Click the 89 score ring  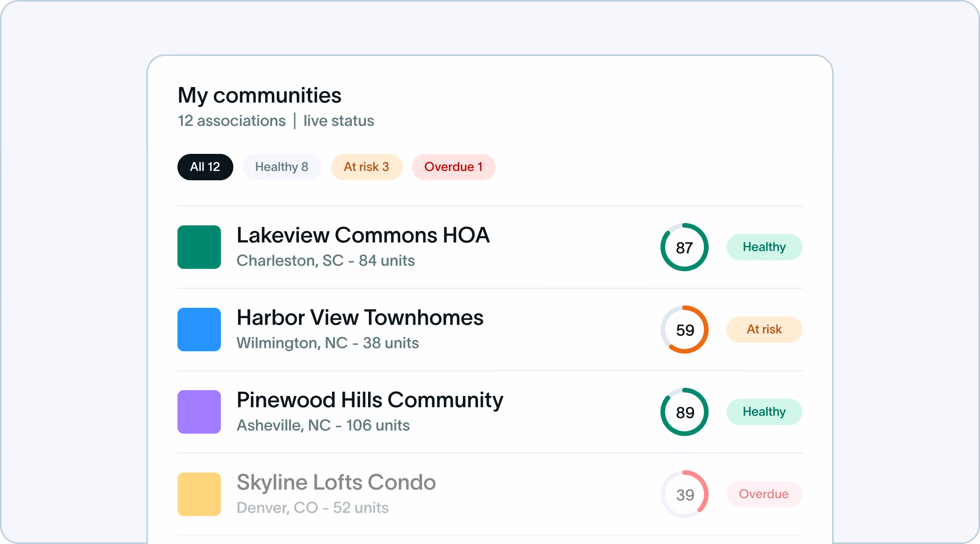click(x=684, y=412)
